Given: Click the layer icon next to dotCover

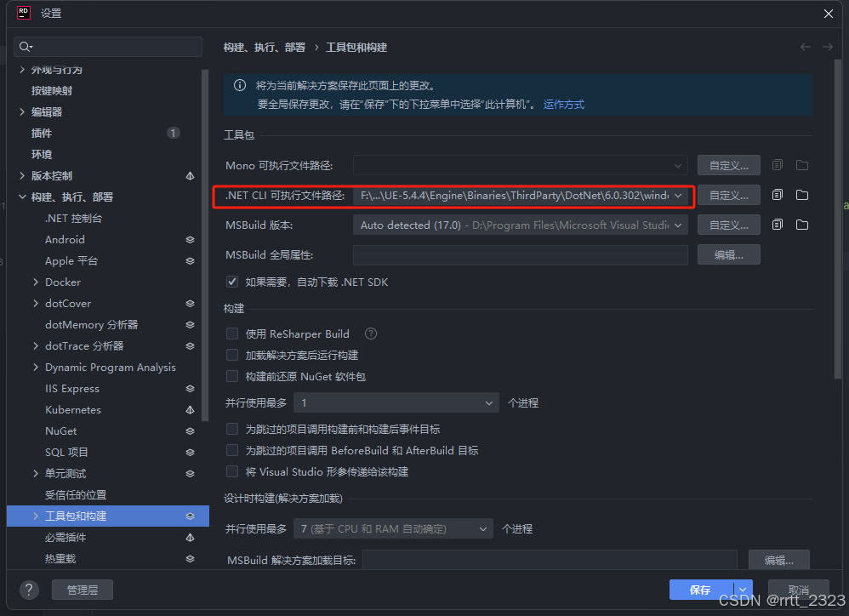Looking at the screenshot, I should [x=190, y=304].
